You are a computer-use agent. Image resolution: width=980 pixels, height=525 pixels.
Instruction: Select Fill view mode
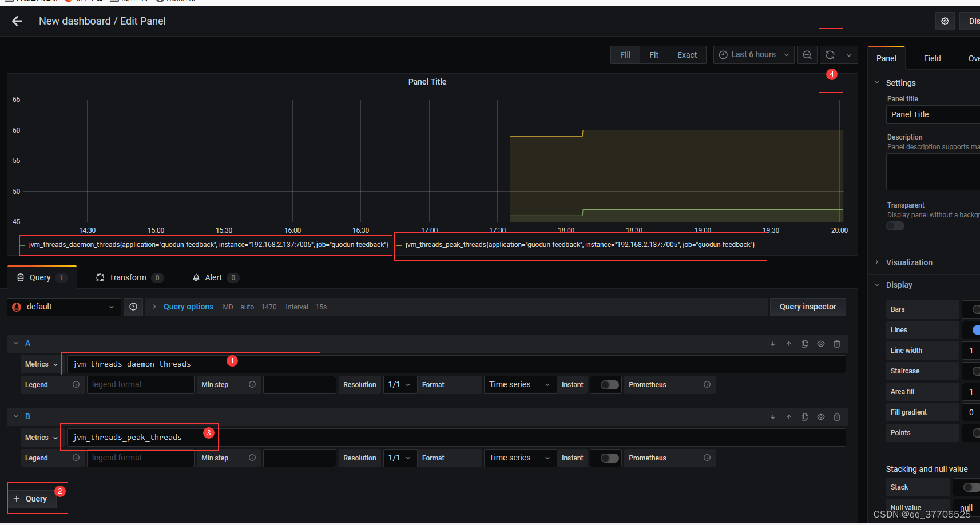tap(625, 55)
